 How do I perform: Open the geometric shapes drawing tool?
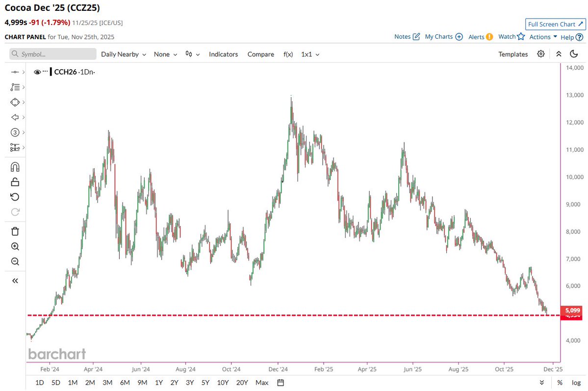pyautogui.click(x=15, y=102)
